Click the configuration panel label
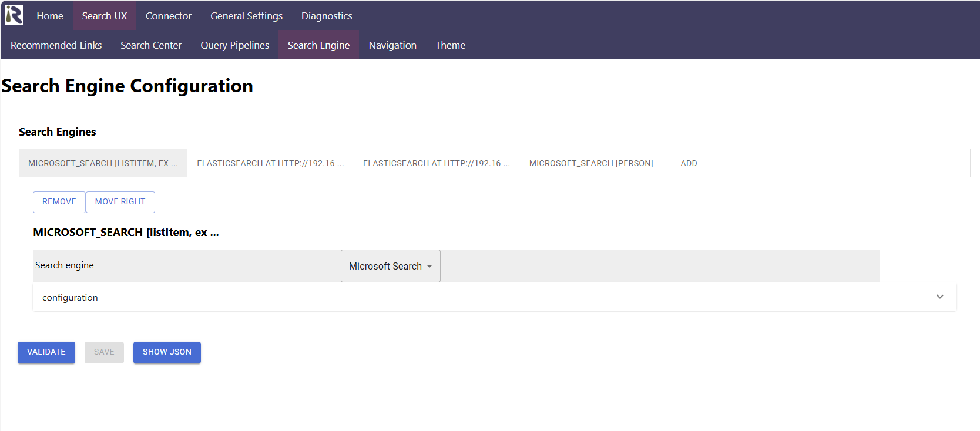Screen dimensions: 980x431 (x=70, y=298)
